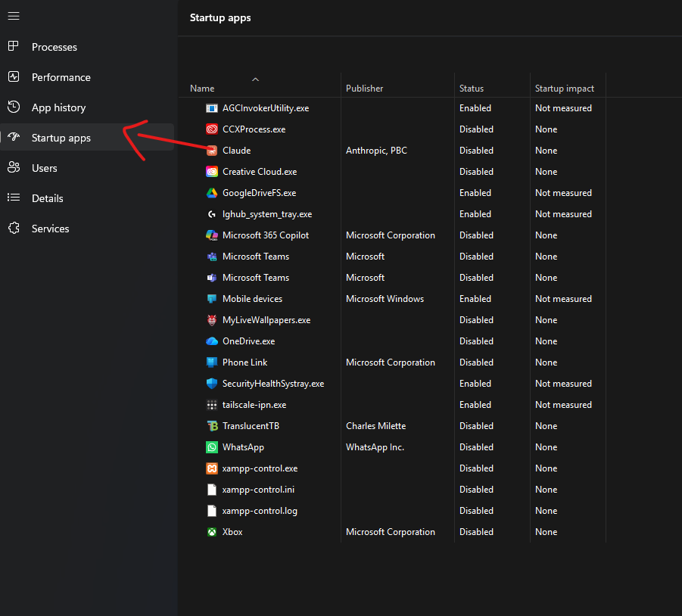Click the xampp-control.log file icon
The image size is (682, 616).
[212, 511]
